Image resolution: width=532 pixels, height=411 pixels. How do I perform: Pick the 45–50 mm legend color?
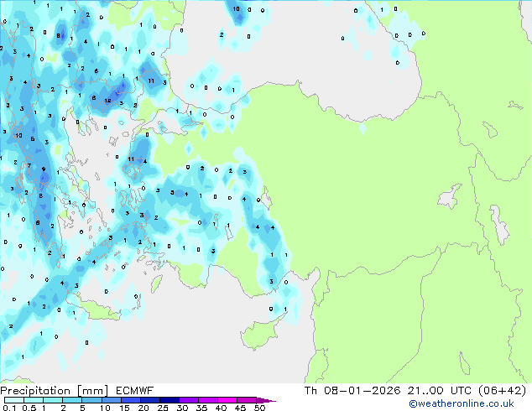(x=247, y=400)
